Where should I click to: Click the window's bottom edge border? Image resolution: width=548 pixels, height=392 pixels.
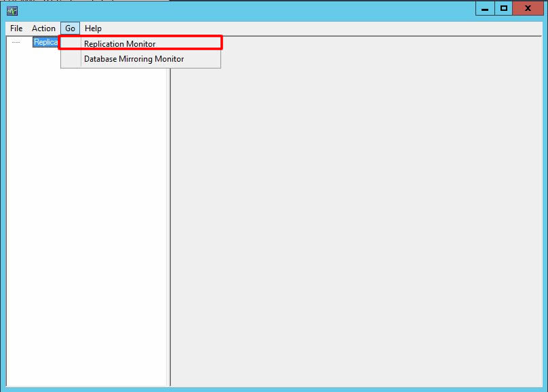point(271,389)
